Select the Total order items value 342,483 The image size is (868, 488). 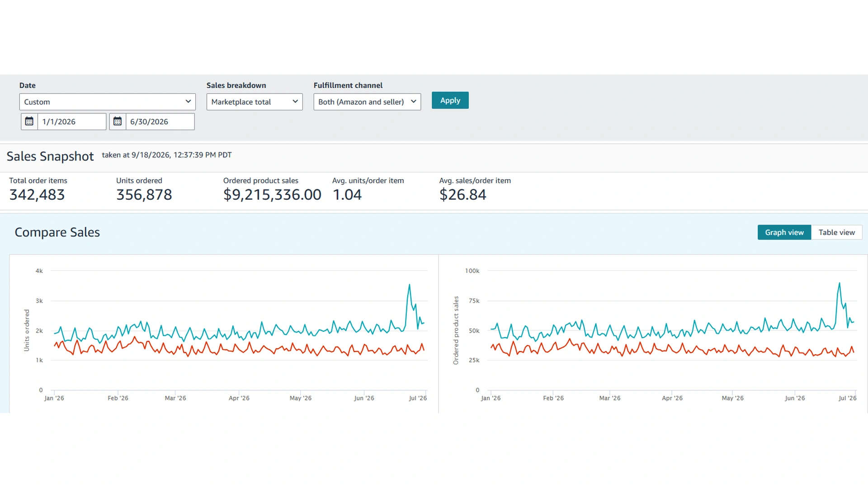(x=37, y=195)
